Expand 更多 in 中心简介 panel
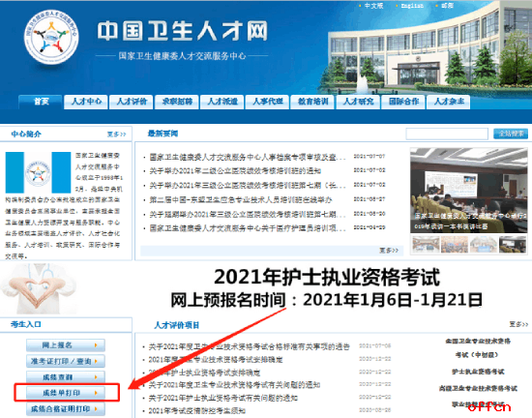 tap(116, 134)
